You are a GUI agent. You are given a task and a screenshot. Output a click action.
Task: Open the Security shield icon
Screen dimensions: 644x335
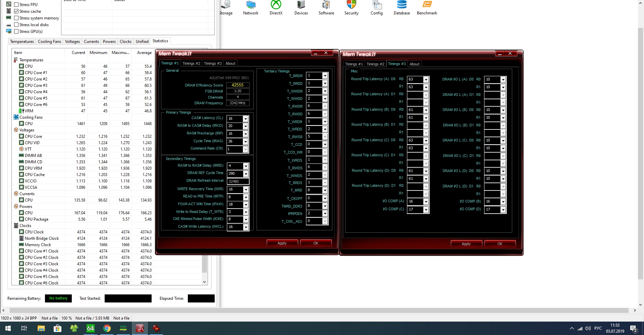click(351, 5)
